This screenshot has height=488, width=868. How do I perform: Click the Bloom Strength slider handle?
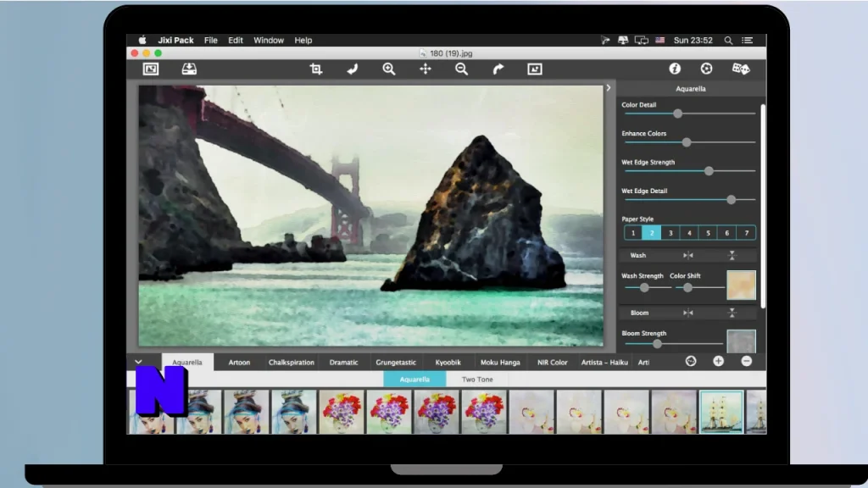[x=657, y=344]
